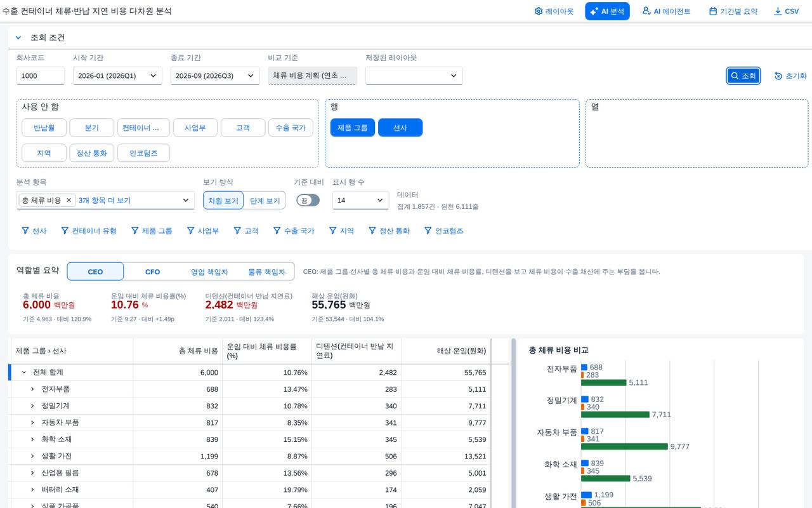This screenshot has height=508, width=812.
Task: Toggle the 기준 대비 switch
Action: coord(308,200)
